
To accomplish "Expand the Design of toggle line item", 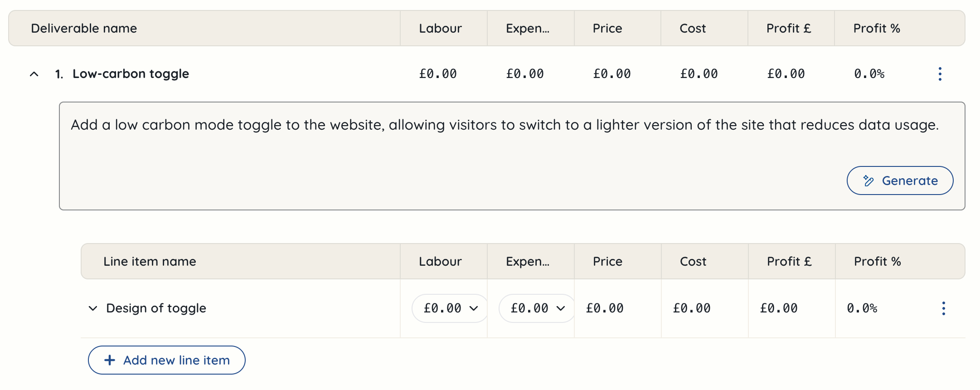I will (93, 308).
